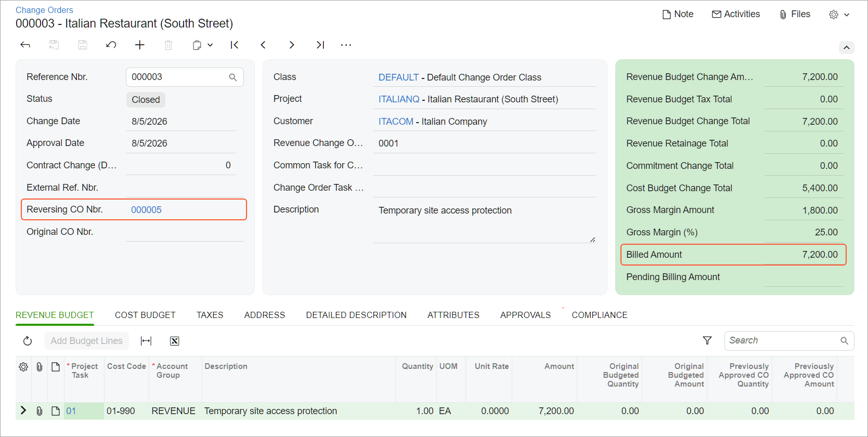
Task: Click the Billed Amount 7,200.00 value
Action: [x=820, y=255]
